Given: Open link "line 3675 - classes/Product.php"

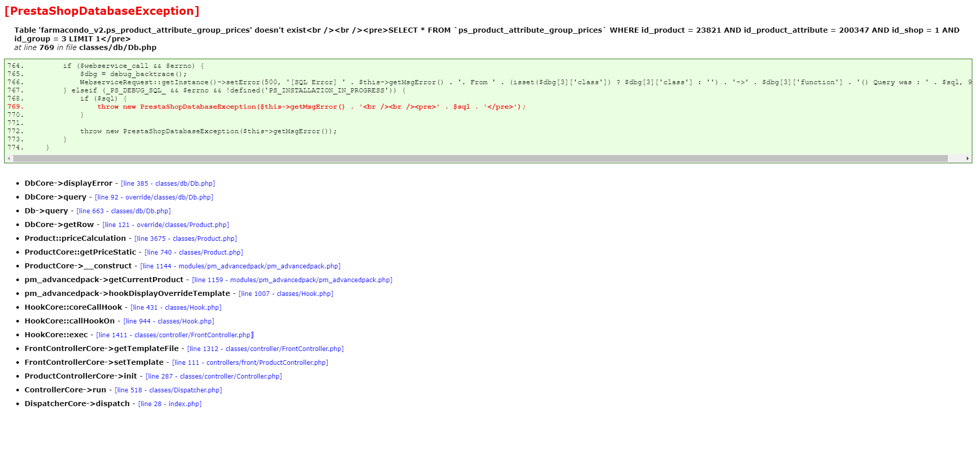Looking at the screenshot, I should [186, 239].
